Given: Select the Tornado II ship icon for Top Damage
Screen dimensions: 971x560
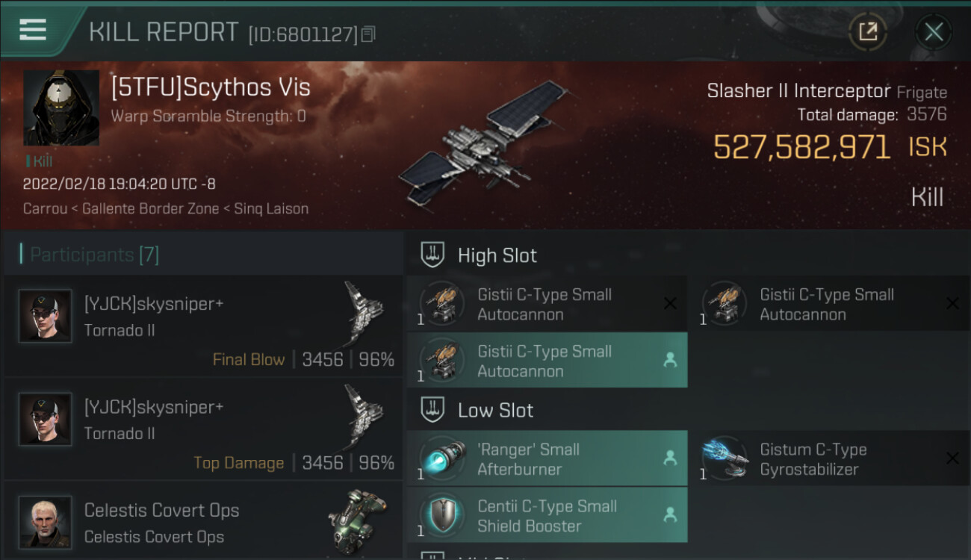Looking at the screenshot, I should [x=364, y=417].
